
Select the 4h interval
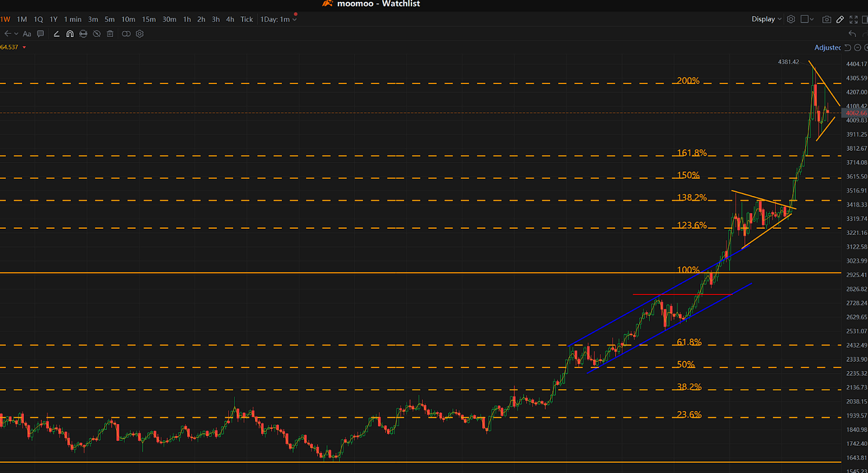pos(230,19)
